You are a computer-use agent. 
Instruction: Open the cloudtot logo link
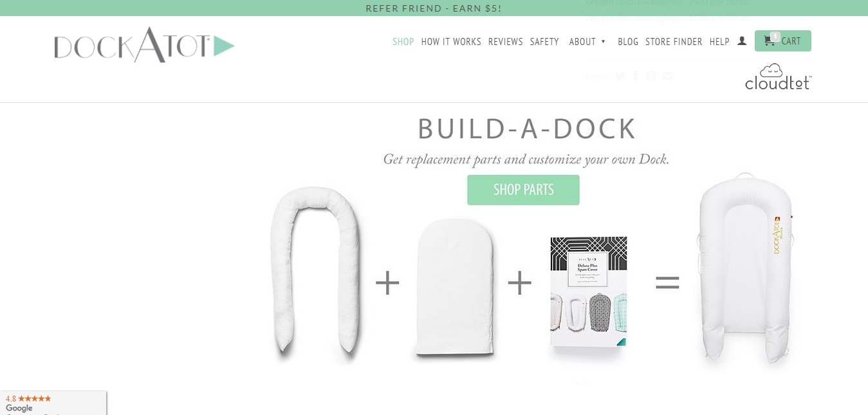click(x=778, y=77)
